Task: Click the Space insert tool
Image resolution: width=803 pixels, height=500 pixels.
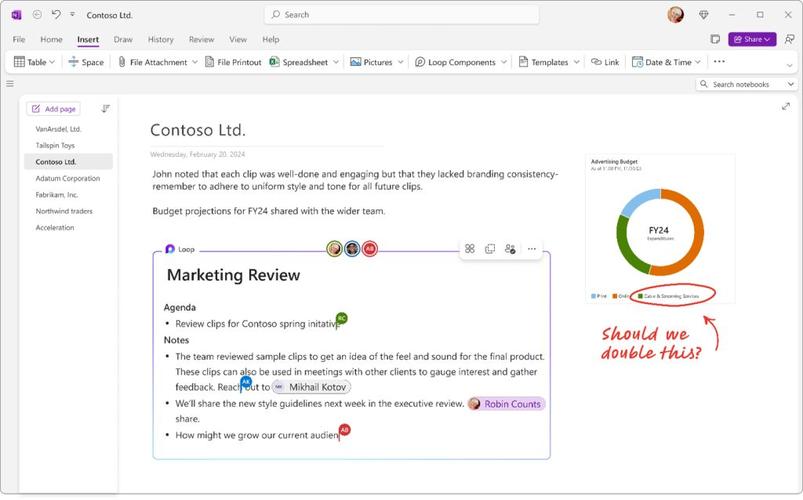Action: click(86, 62)
